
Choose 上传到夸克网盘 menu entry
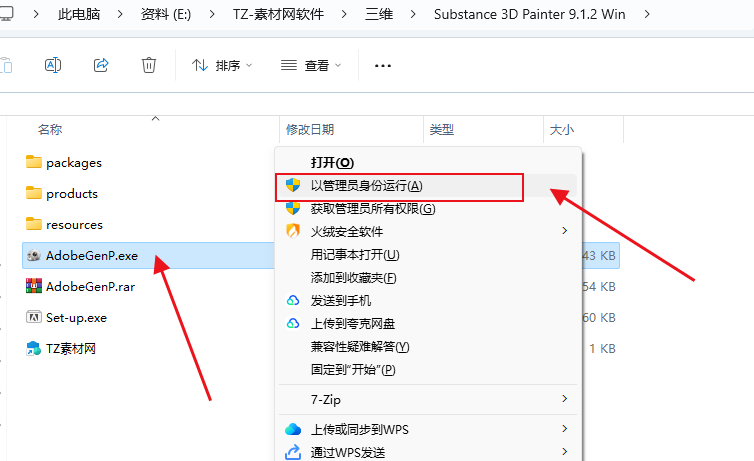352,324
